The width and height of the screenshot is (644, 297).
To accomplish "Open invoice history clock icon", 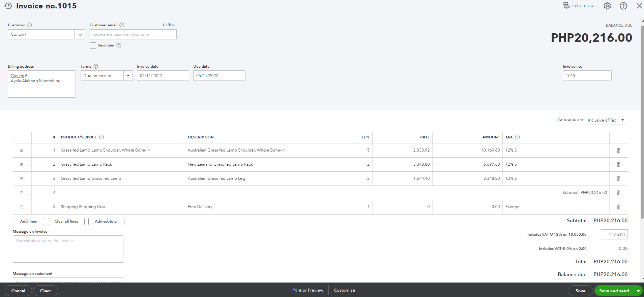I will [8, 6].
